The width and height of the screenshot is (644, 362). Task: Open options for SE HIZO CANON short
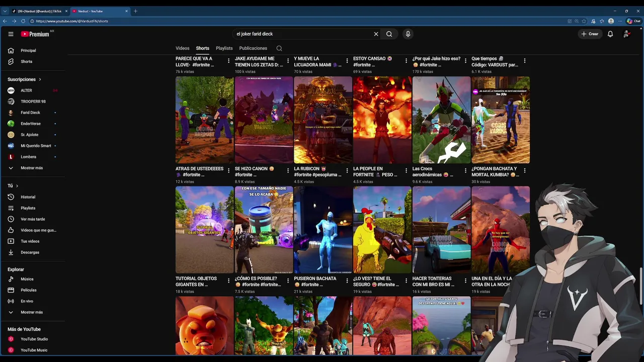point(288,170)
